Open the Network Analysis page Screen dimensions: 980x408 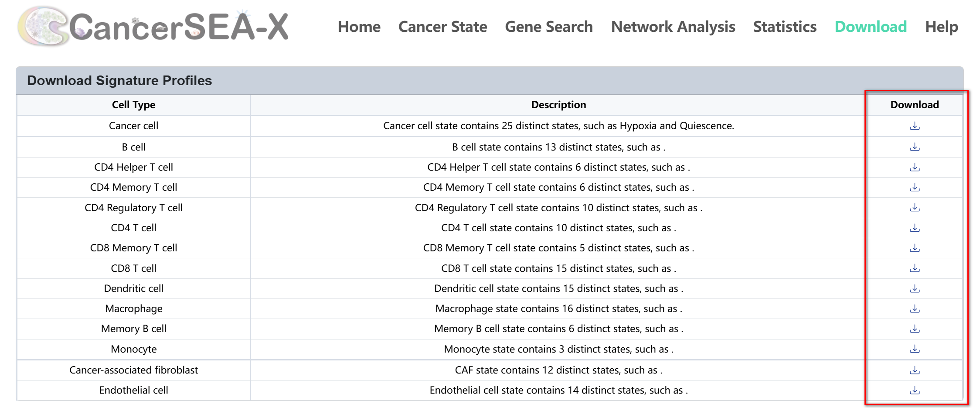pyautogui.click(x=673, y=27)
